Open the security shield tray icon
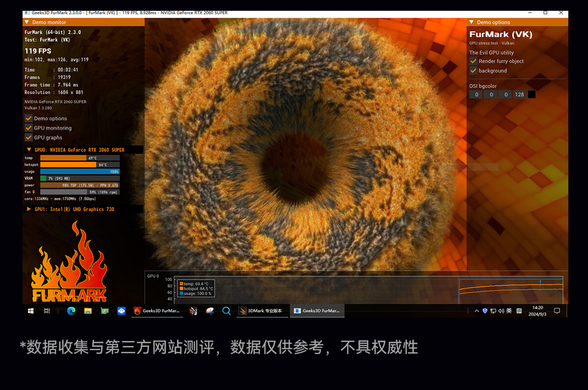Image resolution: width=588 pixels, height=390 pixels. (x=485, y=311)
